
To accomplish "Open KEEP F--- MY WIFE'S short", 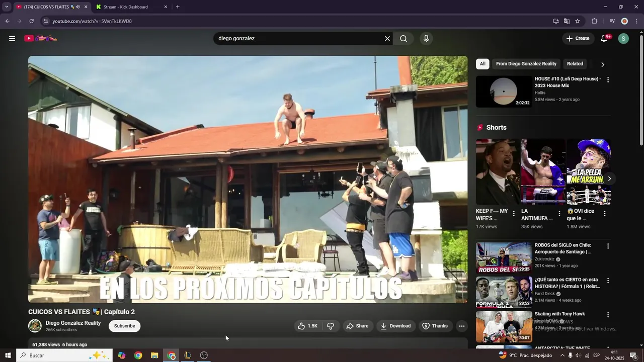I will 498,172.
